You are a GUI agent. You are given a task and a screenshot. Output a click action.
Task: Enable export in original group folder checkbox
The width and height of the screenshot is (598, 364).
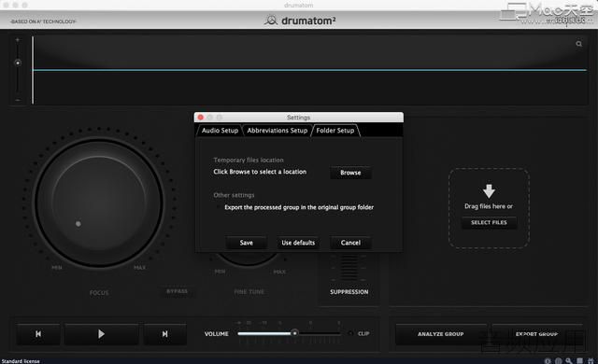pos(218,207)
